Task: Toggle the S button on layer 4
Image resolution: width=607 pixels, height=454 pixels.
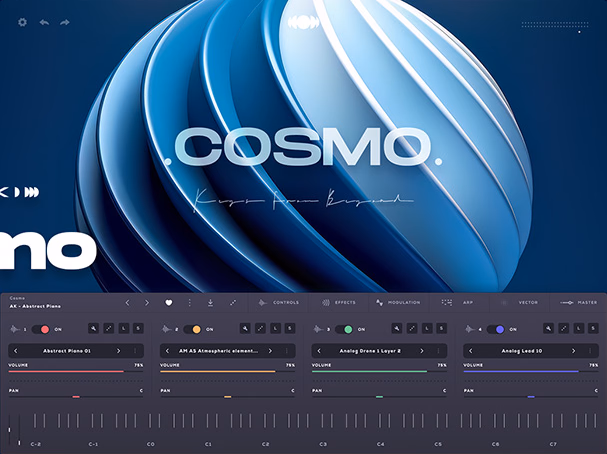Action: click(593, 329)
